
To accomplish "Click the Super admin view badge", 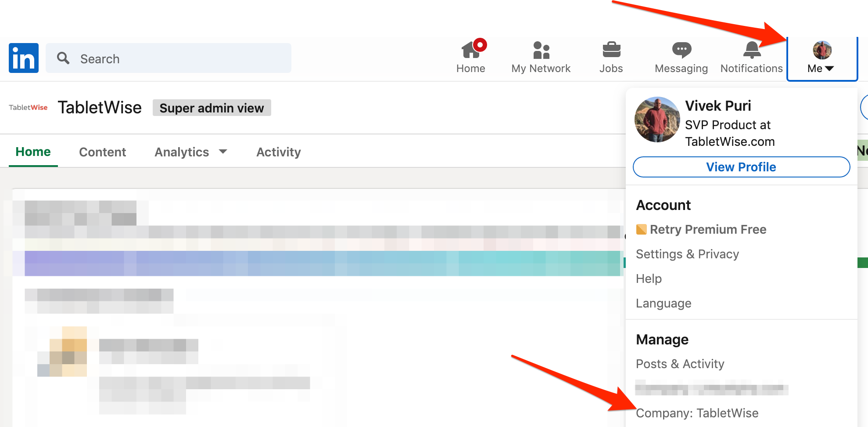I will (212, 108).
